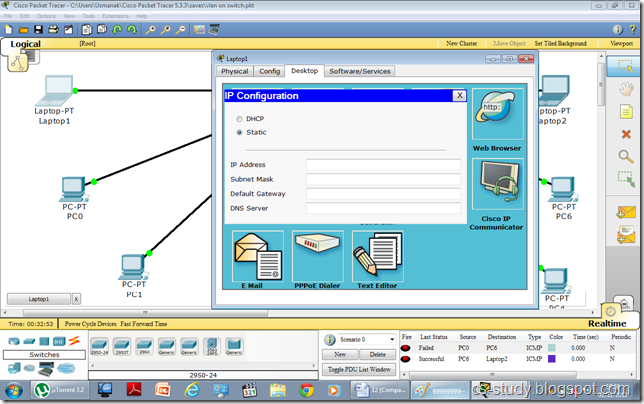Pick the 2960 switch model
Screen dimensions: 644x404
pyautogui.click(x=145, y=346)
